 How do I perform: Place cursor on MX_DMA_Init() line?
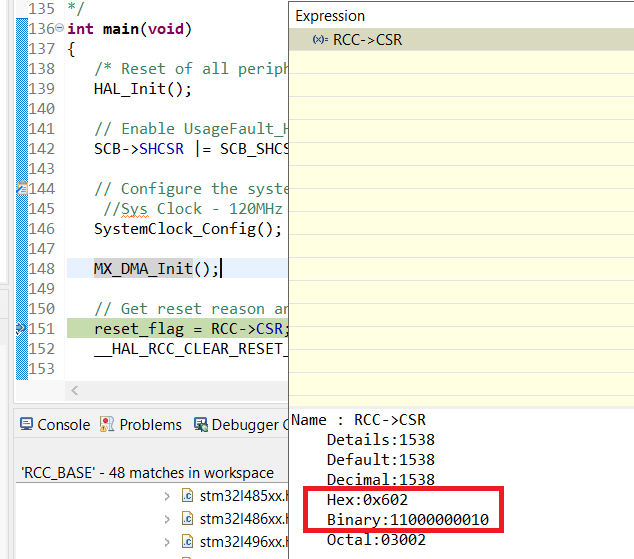[156, 268]
